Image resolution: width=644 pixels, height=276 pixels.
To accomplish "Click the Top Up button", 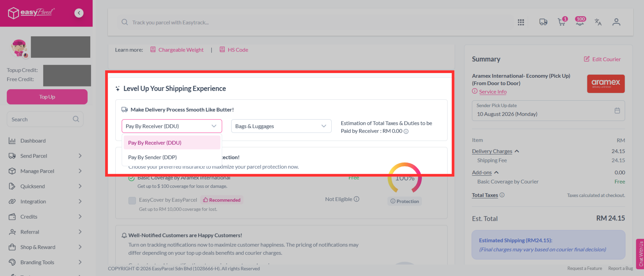I will (x=47, y=97).
